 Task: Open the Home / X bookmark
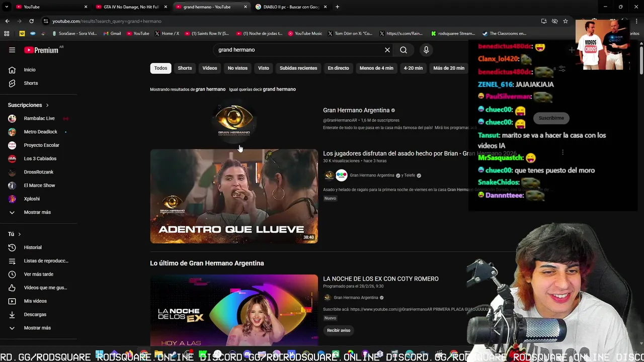pyautogui.click(x=167, y=34)
